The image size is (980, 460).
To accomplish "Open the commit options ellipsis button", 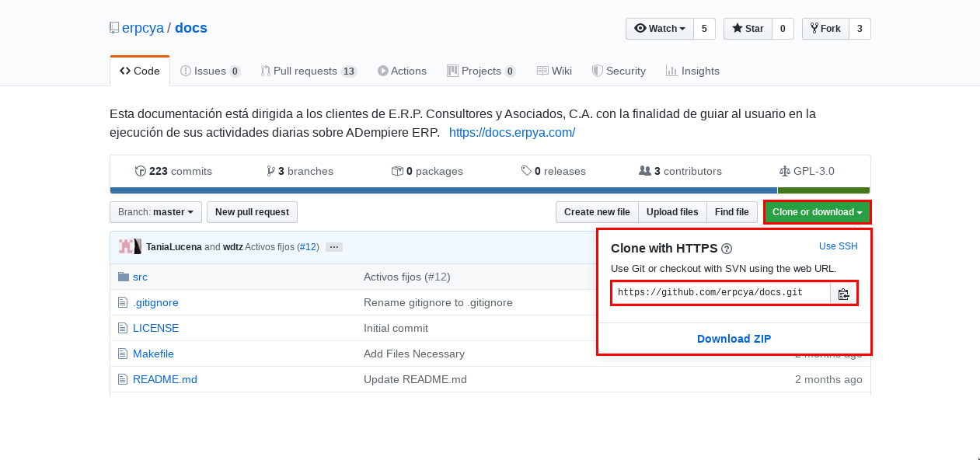I will click(333, 246).
